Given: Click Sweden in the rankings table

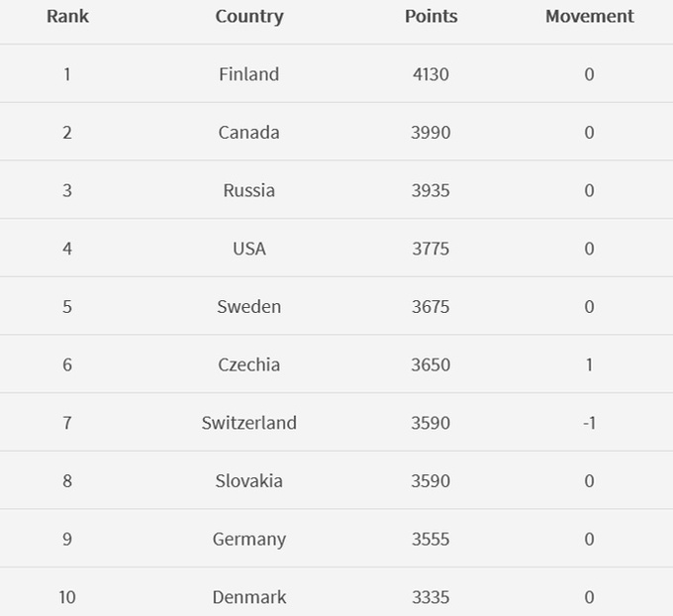Looking at the screenshot, I should point(249,307).
